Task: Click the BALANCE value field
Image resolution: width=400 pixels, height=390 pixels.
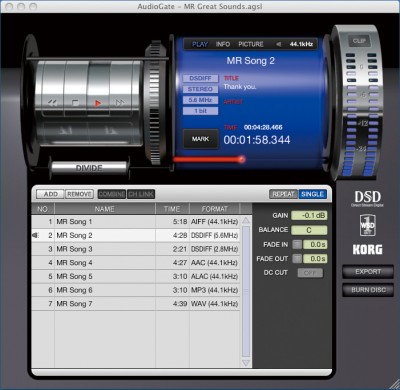Action: (309, 230)
